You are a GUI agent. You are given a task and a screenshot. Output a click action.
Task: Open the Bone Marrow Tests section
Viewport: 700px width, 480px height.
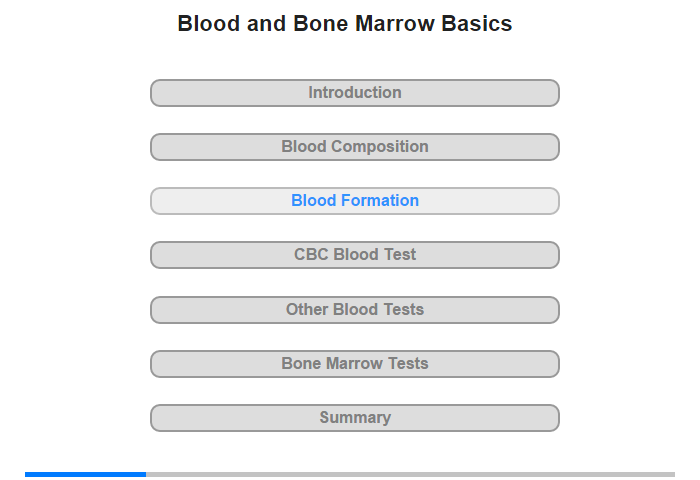pyautogui.click(x=355, y=364)
